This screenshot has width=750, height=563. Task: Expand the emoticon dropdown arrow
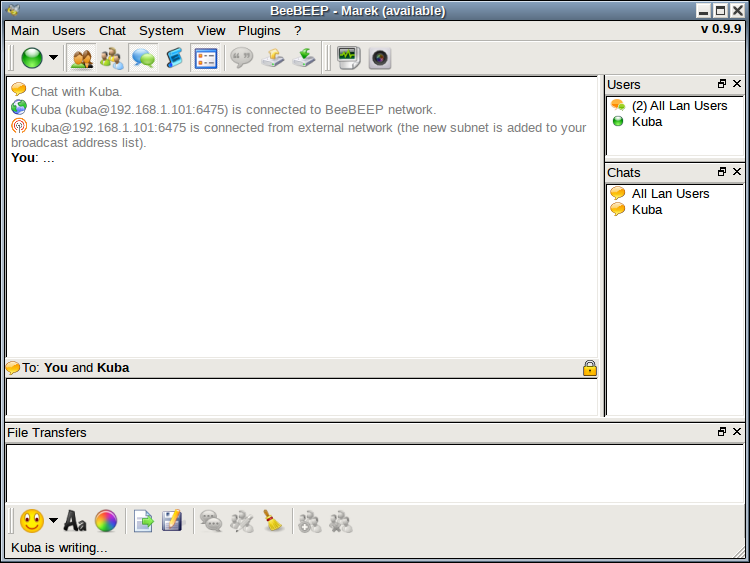pos(54,520)
